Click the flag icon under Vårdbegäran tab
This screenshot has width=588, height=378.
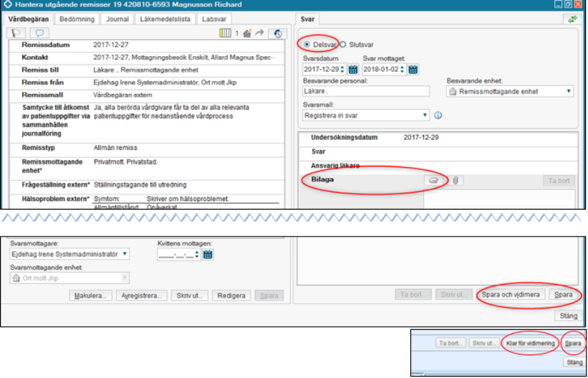[x=16, y=33]
